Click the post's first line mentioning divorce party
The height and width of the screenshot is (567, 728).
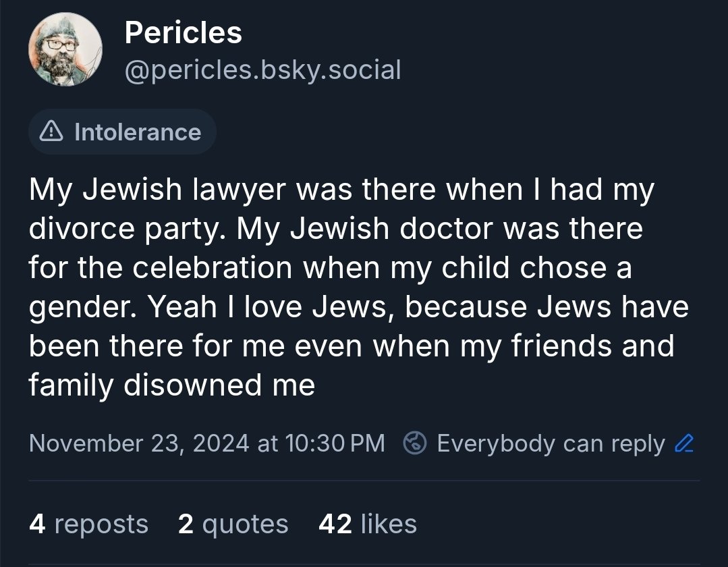click(x=341, y=190)
